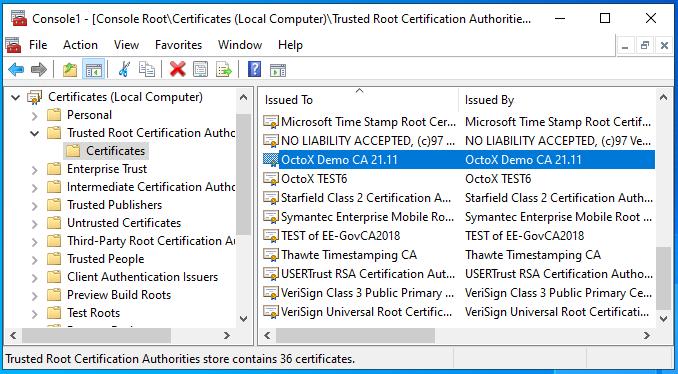This screenshot has height=374, width=678.
Task: Click the VeriSign Class 3 certificate icon
Action: tap(271, 293)
